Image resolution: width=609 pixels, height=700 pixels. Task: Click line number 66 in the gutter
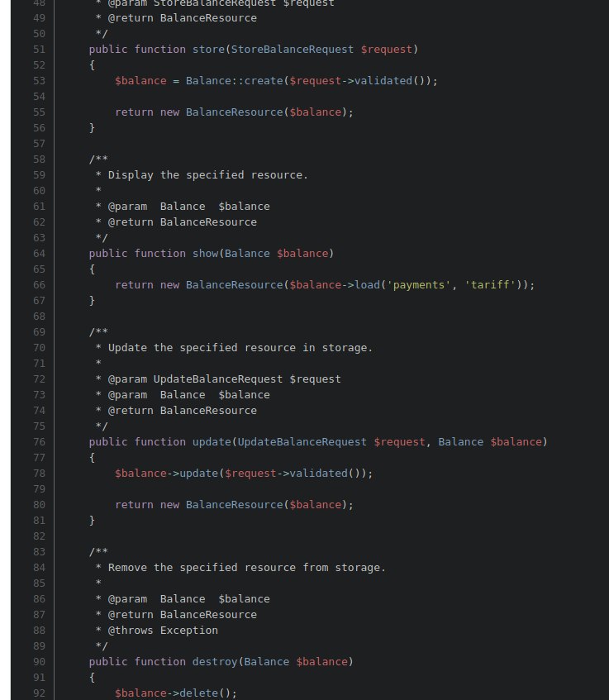pos(40,285)
